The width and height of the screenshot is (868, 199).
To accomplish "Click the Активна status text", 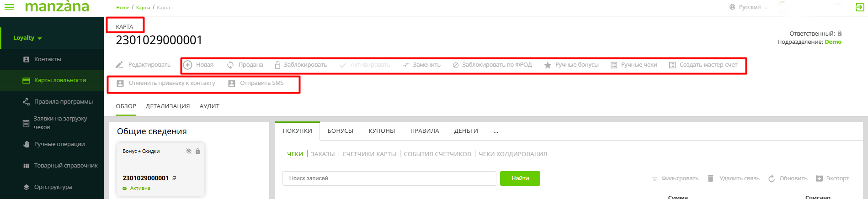I will pos(140,188).
